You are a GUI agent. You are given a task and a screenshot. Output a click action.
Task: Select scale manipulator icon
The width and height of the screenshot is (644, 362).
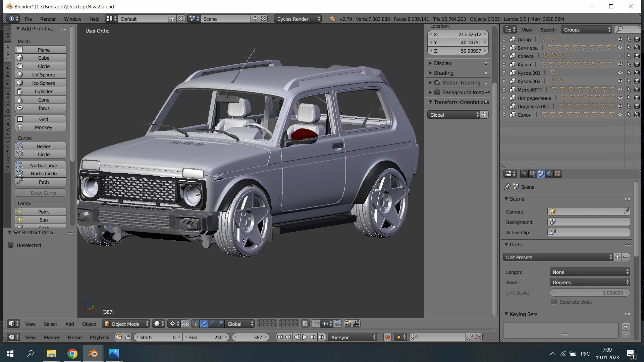pyautogui.click(x=220, y=324)
